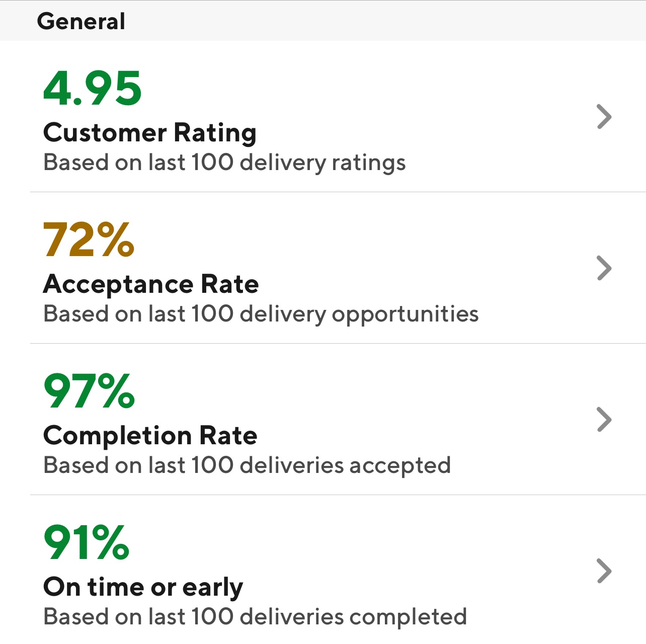Tap 'Based on last 100 deliveries accepted' text
This screenshot has height=644, width=646.
247,466
